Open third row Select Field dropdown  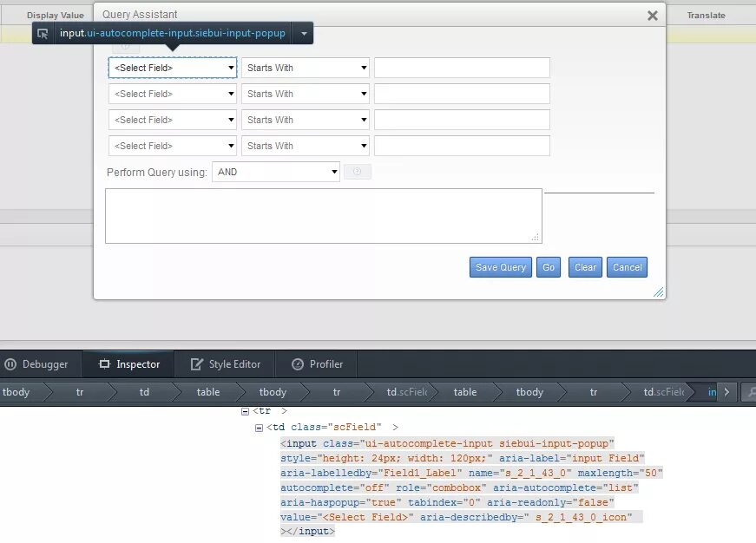[173, 120]
